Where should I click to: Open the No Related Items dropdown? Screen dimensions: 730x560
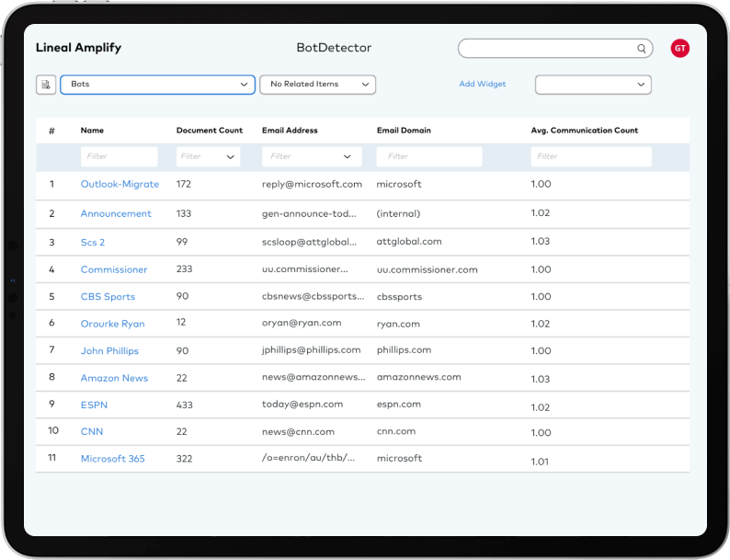click(317, 85)
